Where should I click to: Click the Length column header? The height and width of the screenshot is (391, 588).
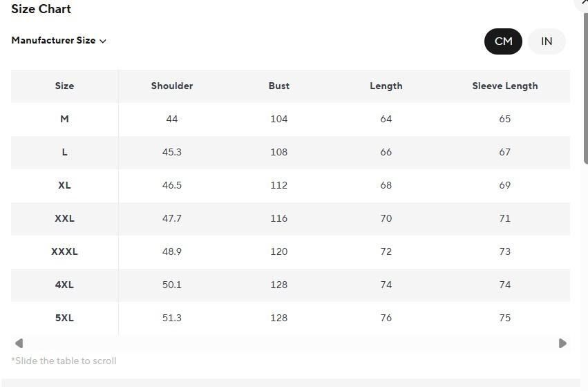386,86
